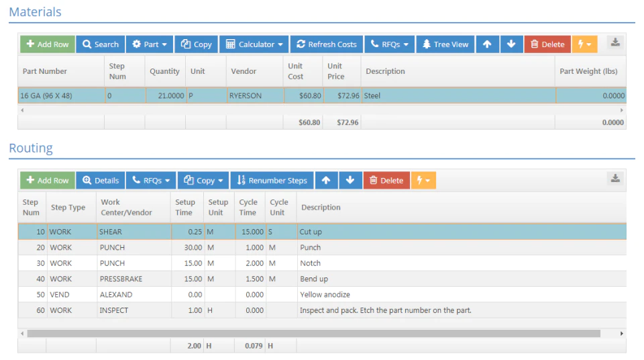Move material row down with arrow
Viewport: 644px width, 360px height.
tap(511, 44)
